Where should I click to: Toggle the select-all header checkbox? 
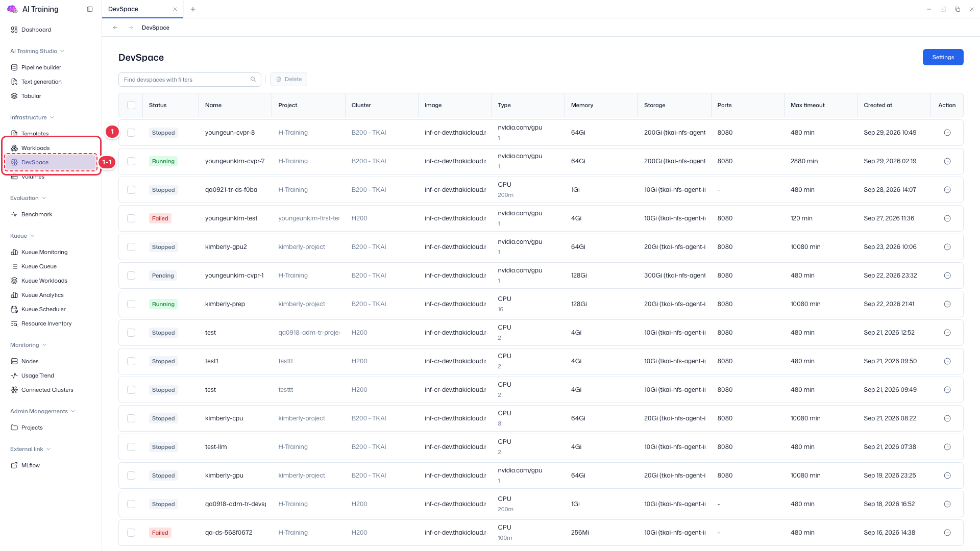pos(131,105)
